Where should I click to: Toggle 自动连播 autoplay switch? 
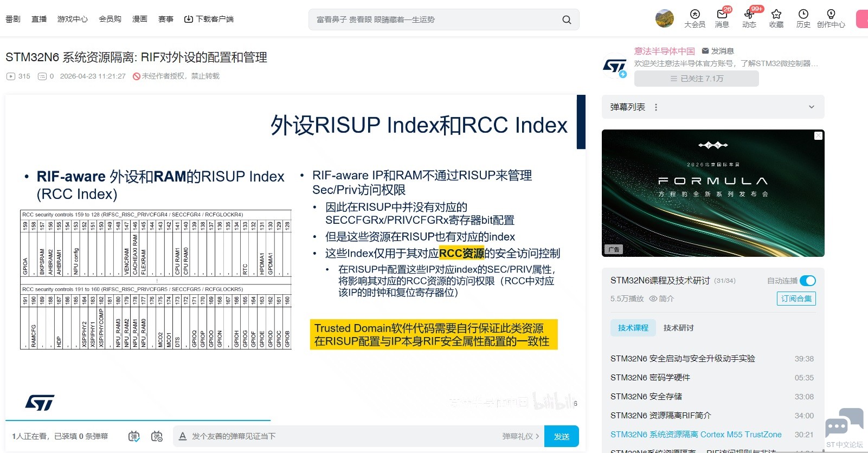pos(808,281)
